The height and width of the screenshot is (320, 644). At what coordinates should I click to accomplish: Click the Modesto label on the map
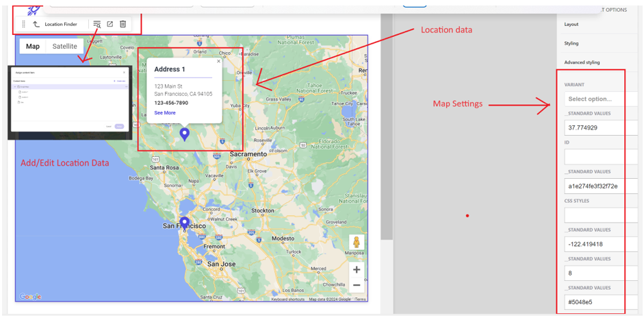[x=283, y=238]
